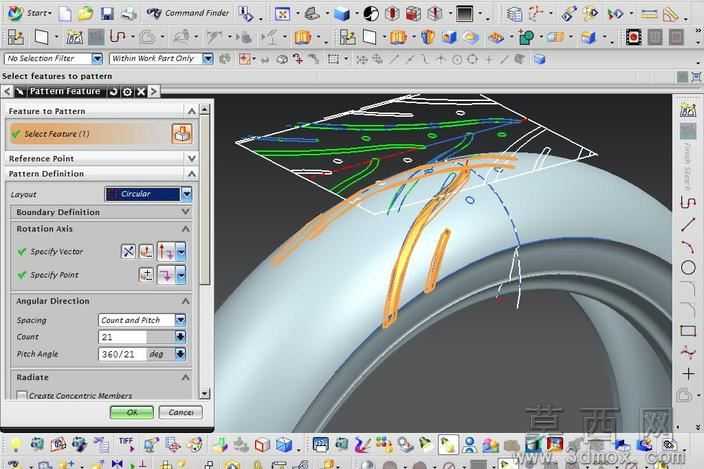Viewport: 704px width, 469px height.
Task: Save the part with floppy icon
Action: click(x=107, y=14)
